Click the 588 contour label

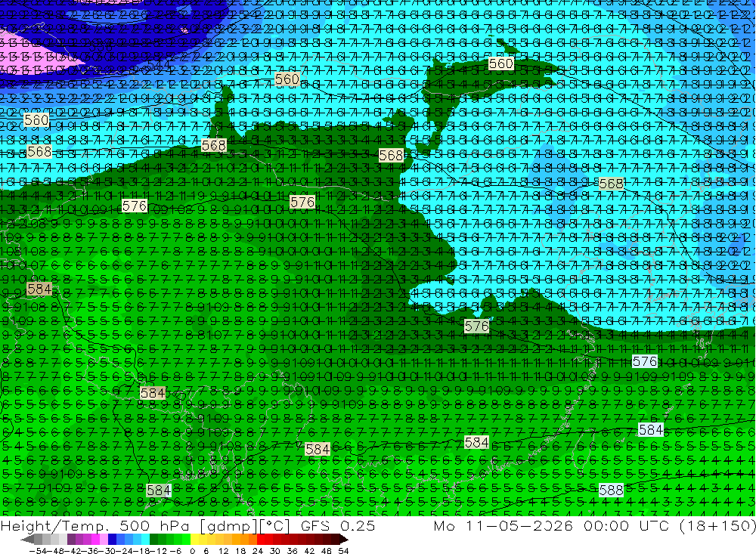click(x=611, y=491)
